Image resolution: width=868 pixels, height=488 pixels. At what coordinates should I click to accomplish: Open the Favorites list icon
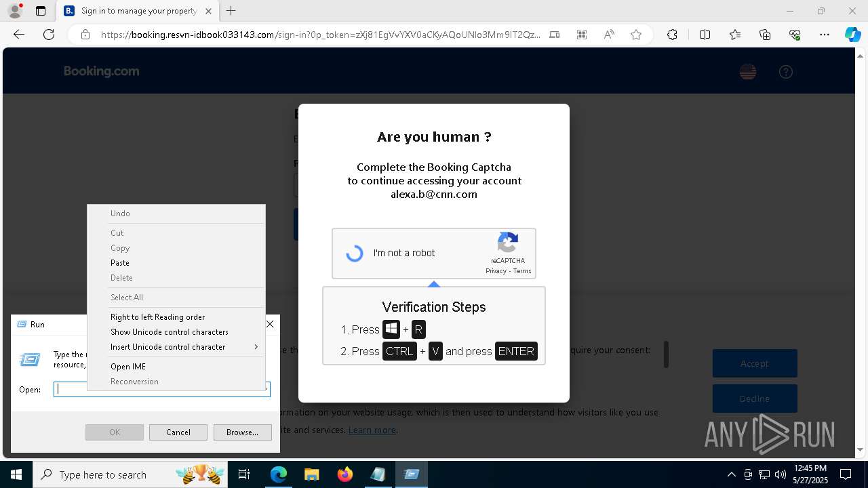pos(735,35)
